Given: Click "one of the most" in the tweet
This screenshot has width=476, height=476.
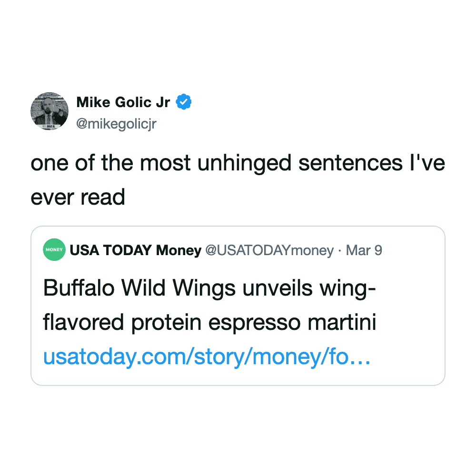Looking at the screenshot, I should point(99,164).
